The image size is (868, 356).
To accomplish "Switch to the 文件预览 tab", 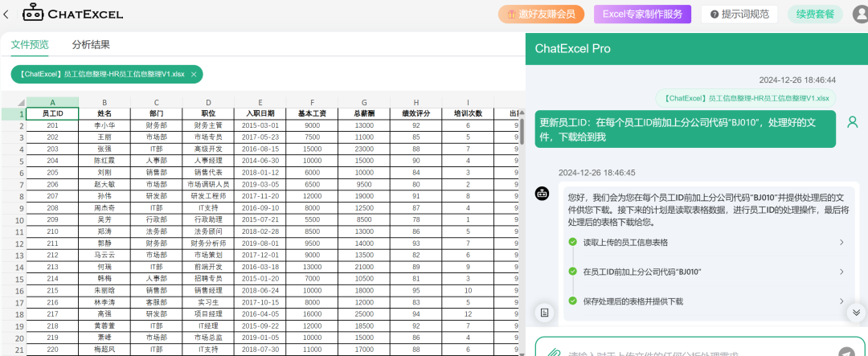I will (x=30, y=45).
